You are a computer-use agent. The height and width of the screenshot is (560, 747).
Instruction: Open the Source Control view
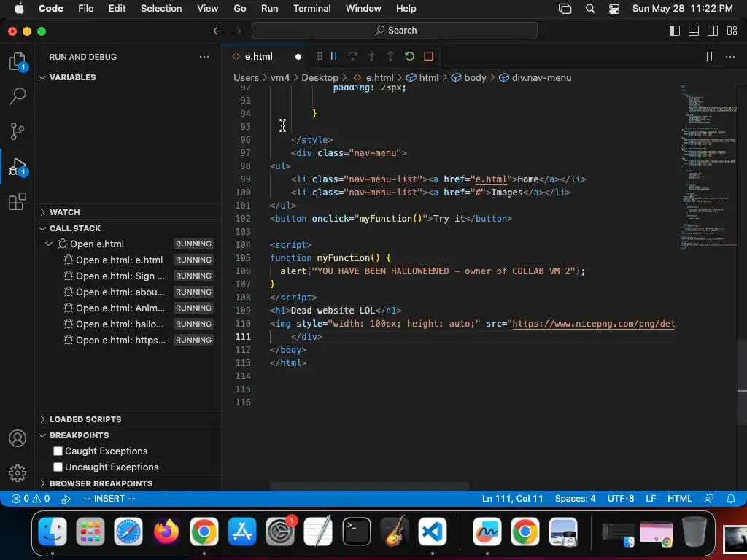pos(18,131)
